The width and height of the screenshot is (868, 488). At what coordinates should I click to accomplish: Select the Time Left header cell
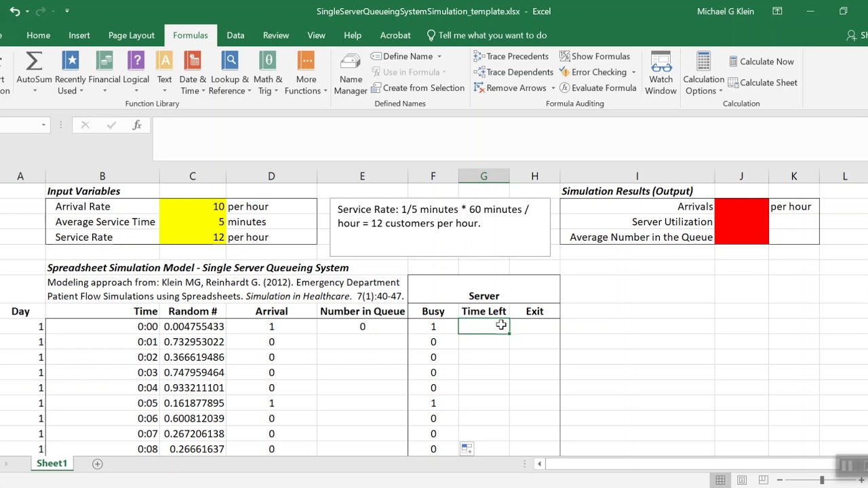tap(484, 311)
